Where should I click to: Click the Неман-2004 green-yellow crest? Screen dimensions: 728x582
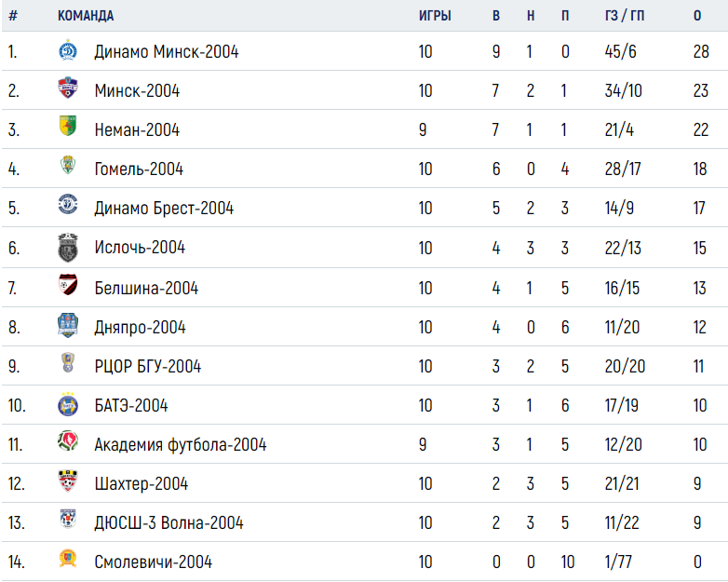pos(68,126)
